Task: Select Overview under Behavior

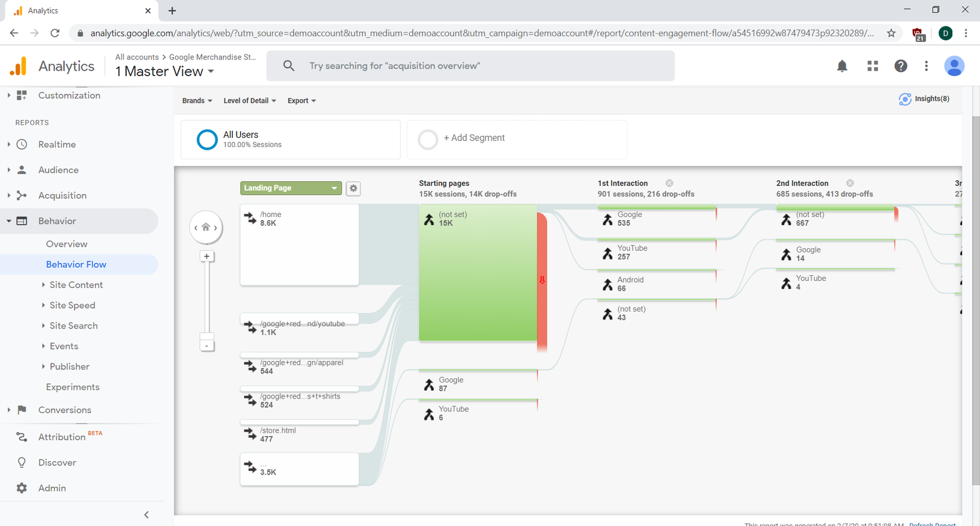Action: [67, 244]
